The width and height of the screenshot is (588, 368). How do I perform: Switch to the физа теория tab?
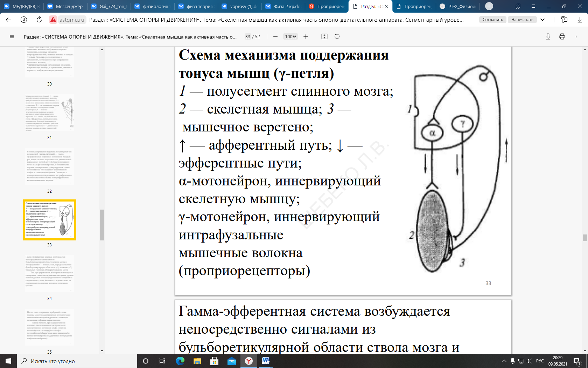point(196,6)
